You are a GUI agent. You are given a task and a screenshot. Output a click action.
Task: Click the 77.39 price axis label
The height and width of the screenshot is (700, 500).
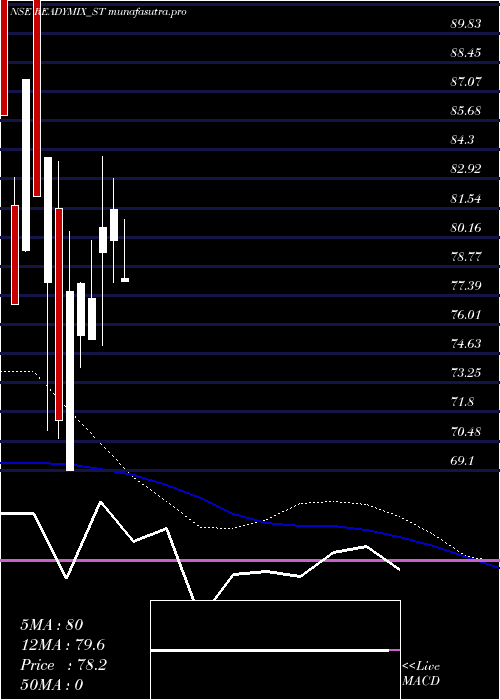[466, 286]
